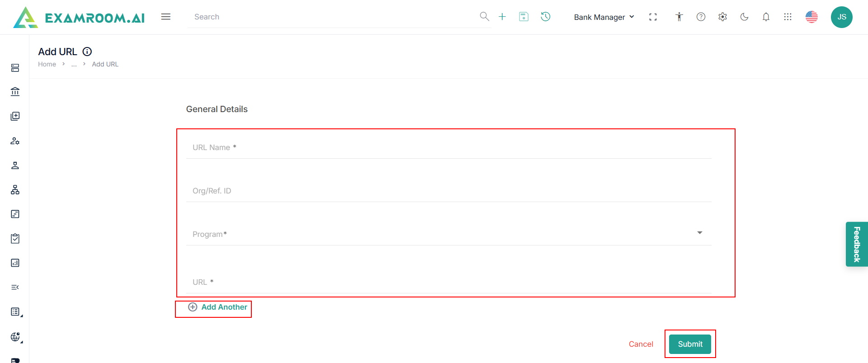Click the help question mark icon
This screenshot has width=868, height=363.
tap(701, 17)
